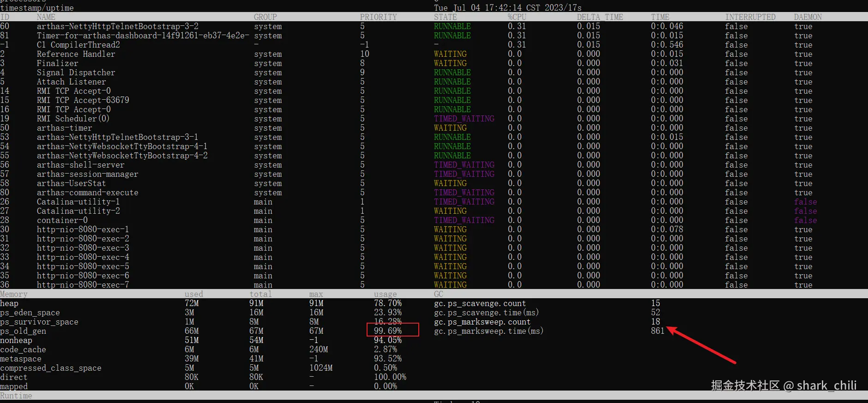
Task: Click Signal Dispatcher thread name
Action: (x=76, y=72)
